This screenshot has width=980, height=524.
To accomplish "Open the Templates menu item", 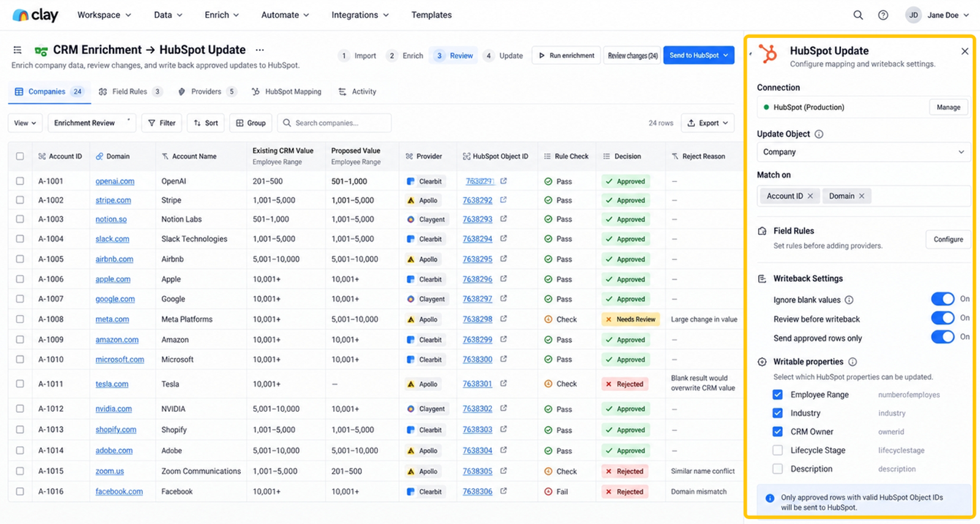I will [x=431, y=15].
